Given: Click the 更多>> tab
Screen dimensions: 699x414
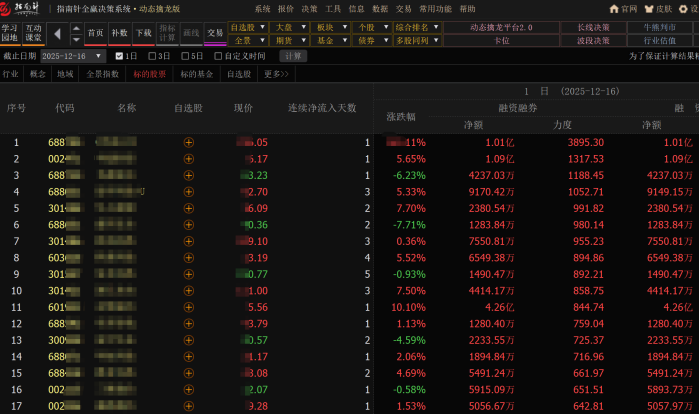Looking at the screenshot, I should [x=276, y=74].
